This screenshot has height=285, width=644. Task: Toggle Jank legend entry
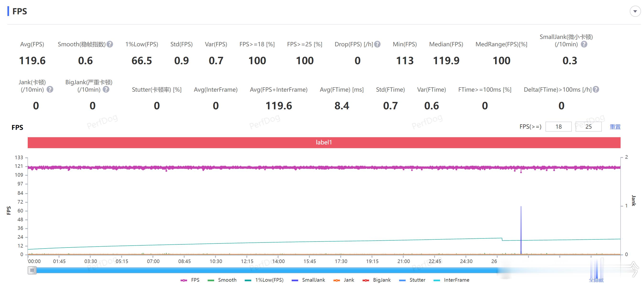pos(349,280)
